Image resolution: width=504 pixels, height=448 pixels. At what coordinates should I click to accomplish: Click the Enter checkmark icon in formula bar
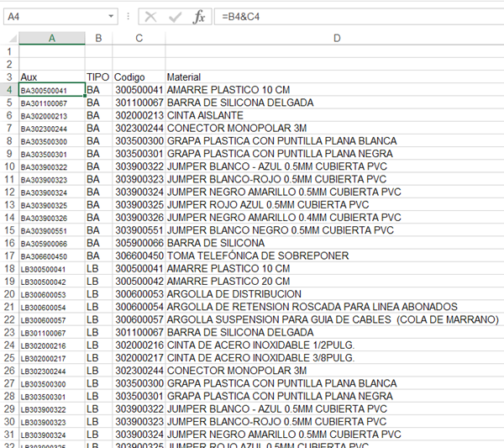click(175, 17)
